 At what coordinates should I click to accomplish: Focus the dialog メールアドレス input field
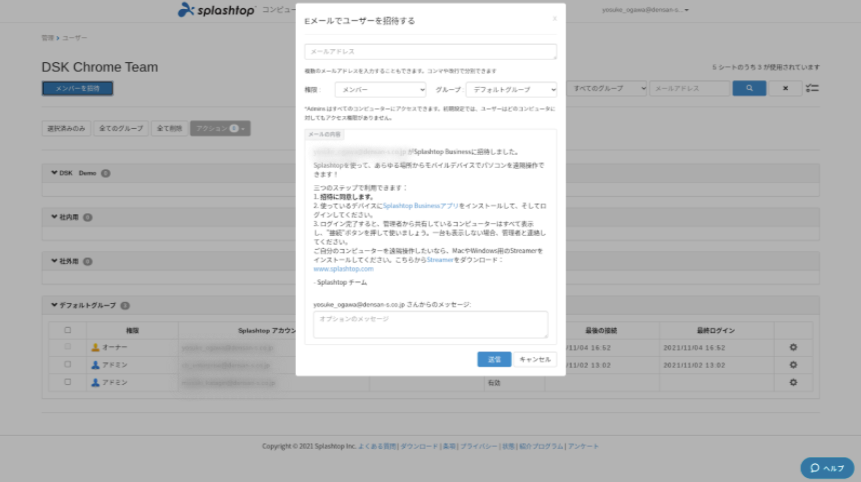[x=430, y=52]
